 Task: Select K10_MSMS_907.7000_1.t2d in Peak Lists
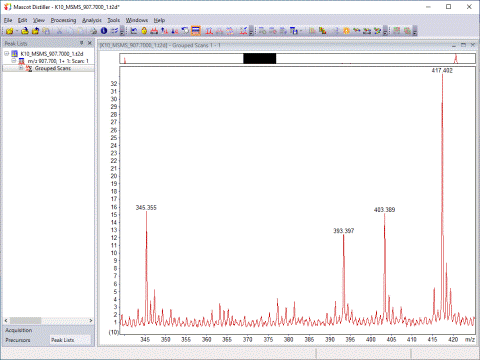point(52,54)
